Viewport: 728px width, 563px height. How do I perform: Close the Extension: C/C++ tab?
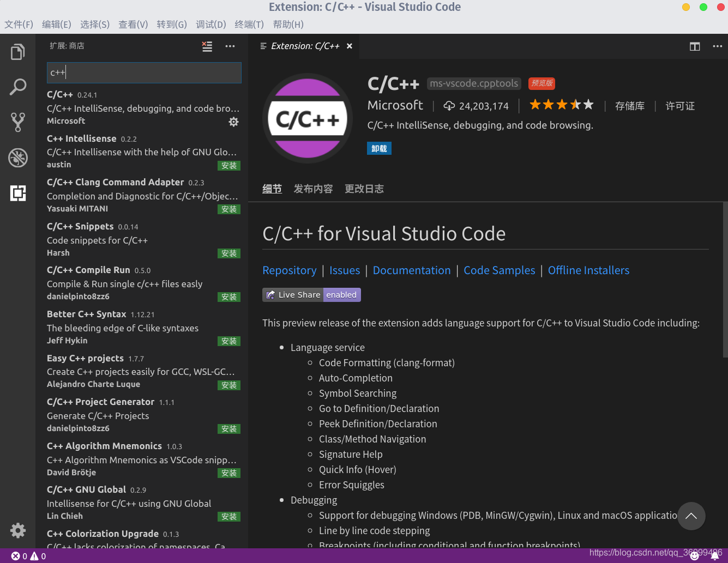(350, 46)
